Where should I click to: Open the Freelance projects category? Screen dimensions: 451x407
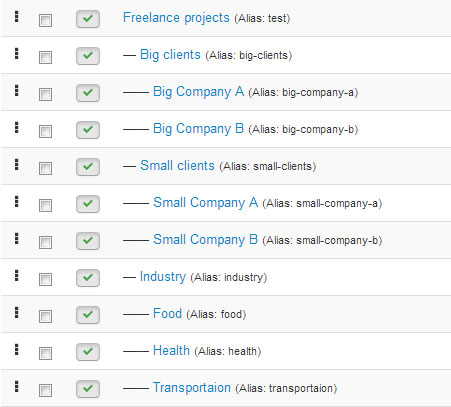click(176, 18)
